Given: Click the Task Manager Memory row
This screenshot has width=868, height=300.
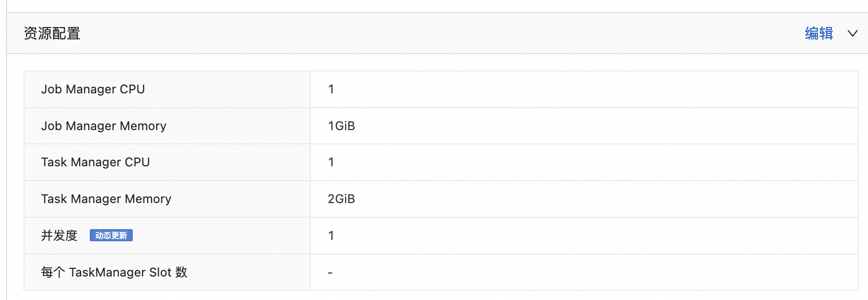Looking at the screenshot, I should (441, 199).
